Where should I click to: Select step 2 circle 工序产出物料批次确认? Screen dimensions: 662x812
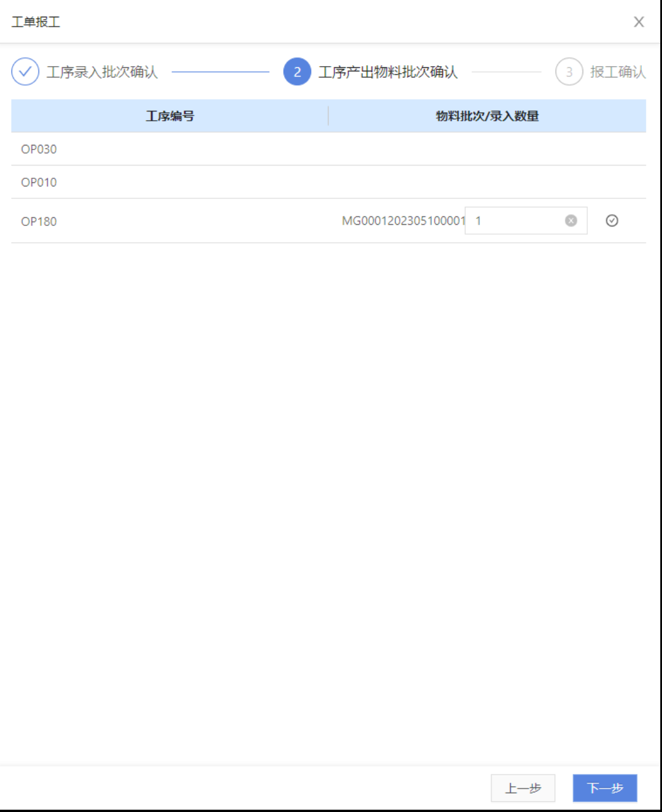click(x=297, y=72)
